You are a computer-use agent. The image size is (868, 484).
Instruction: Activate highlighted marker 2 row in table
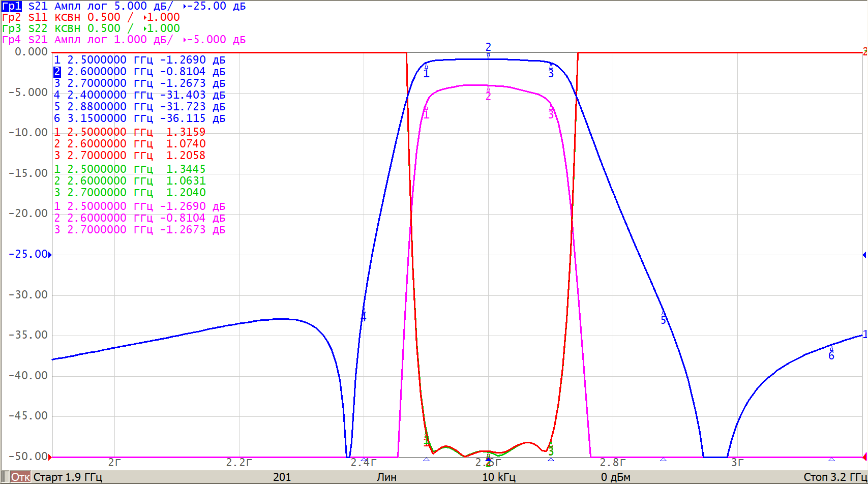[x=57, y=72]
